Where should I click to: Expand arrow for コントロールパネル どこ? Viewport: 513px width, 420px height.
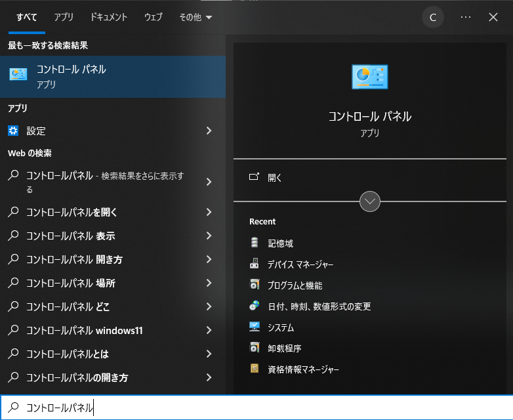(209, 306)
